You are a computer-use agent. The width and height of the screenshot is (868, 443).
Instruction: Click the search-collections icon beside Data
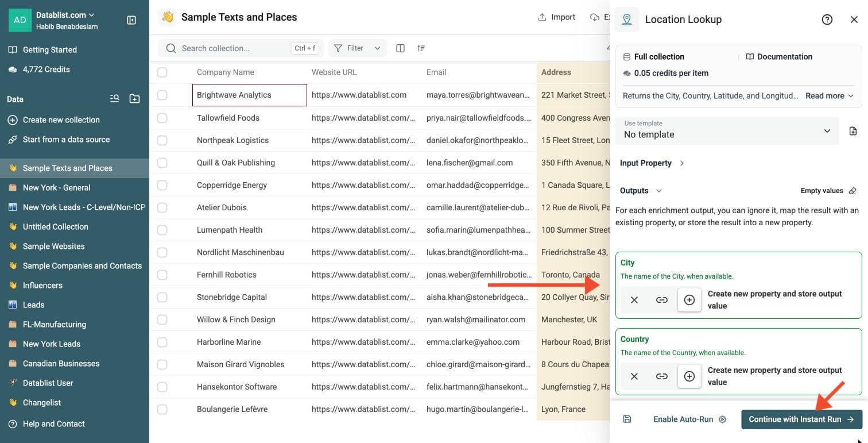point(115,99)
